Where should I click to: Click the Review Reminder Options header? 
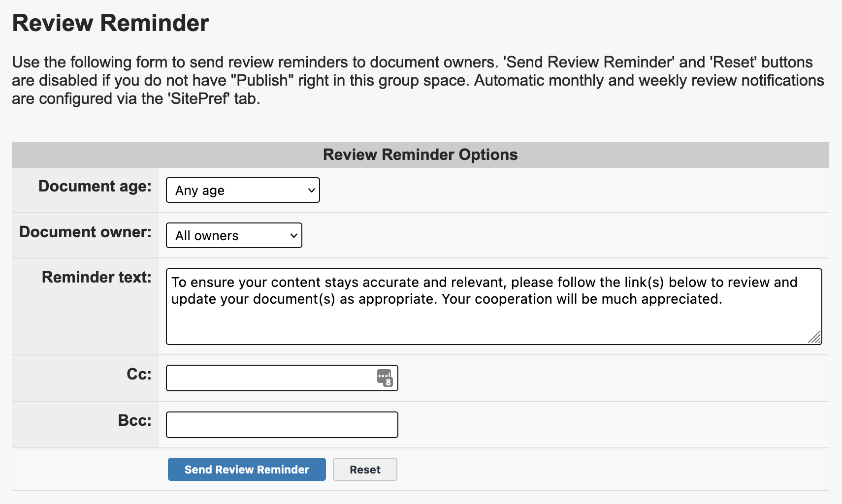(420, 155)
